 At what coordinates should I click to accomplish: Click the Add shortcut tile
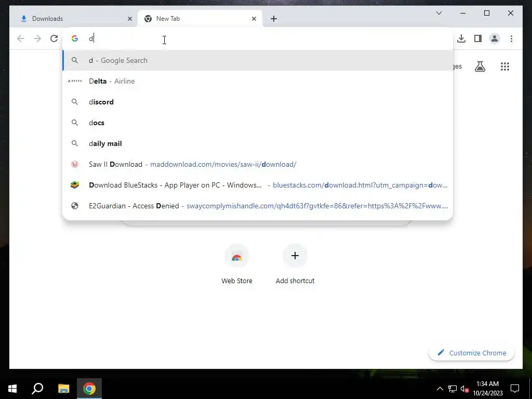coord(295,263)
